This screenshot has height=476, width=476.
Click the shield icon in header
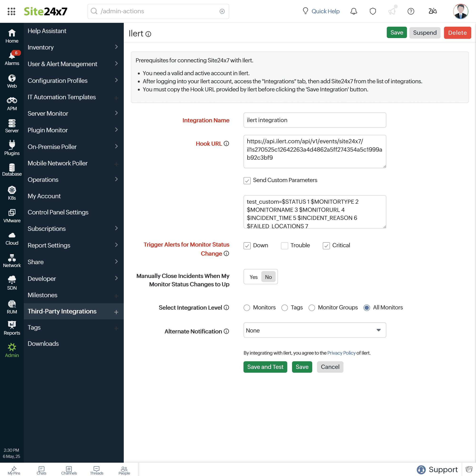coord(372,11)
